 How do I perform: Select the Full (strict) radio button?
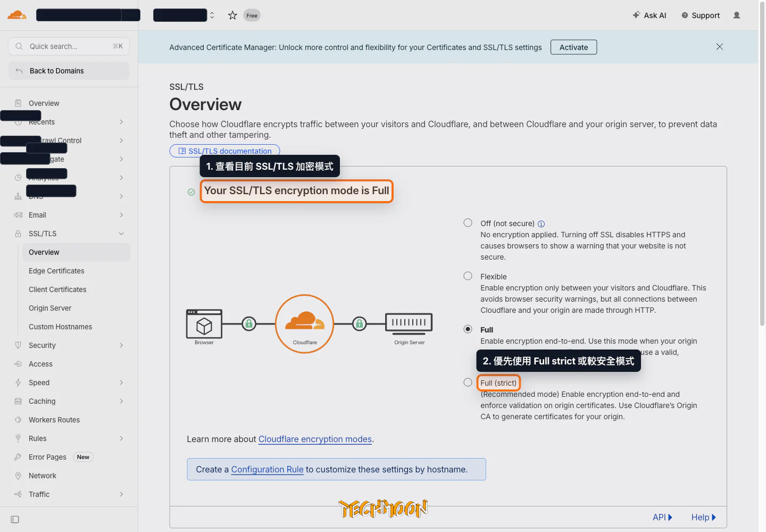(468, 383)
